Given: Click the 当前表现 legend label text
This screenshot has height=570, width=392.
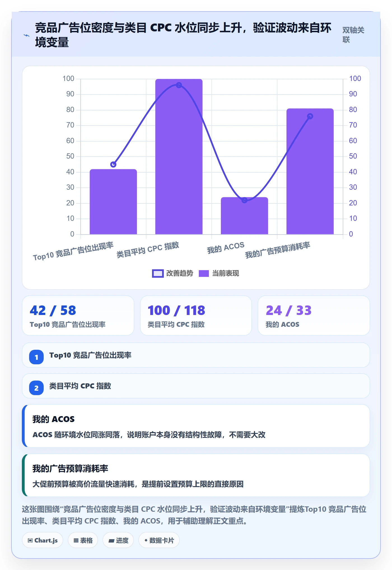Looking at the screenshot, I should tap(226, 274).
